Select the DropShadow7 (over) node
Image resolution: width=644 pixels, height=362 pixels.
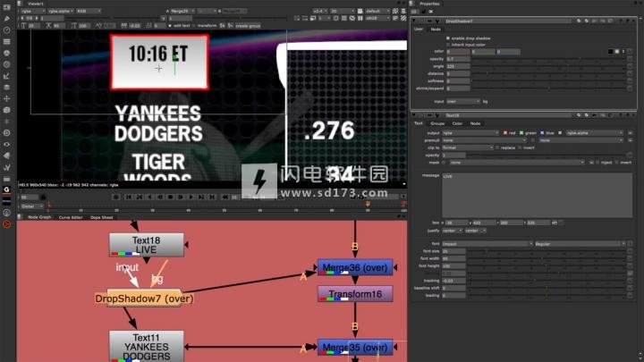click(x=144, y=299)
